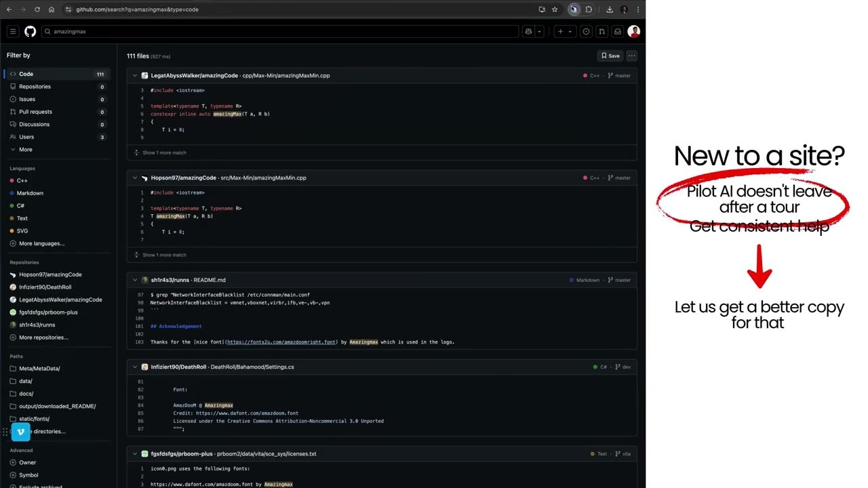Screen dimensions: 868x488
Task: Collapse the LegatAbyssWalker/amazingCode result
Action: point(135,76)
